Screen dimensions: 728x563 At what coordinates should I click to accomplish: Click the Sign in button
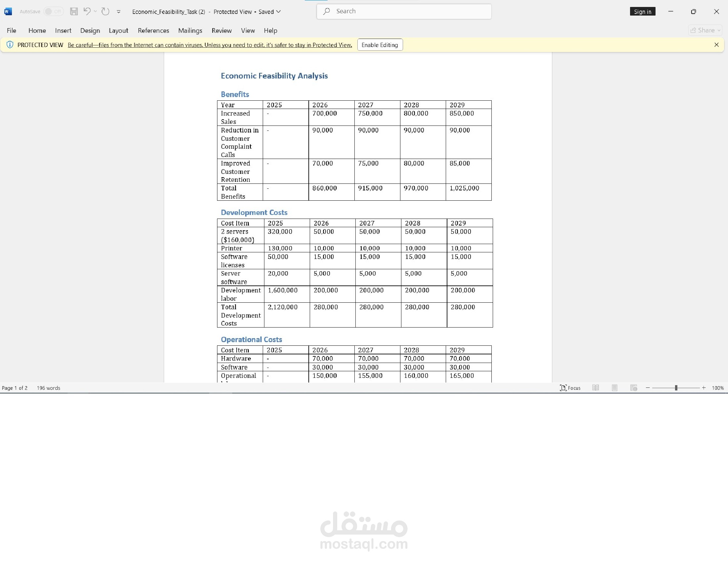642,12
